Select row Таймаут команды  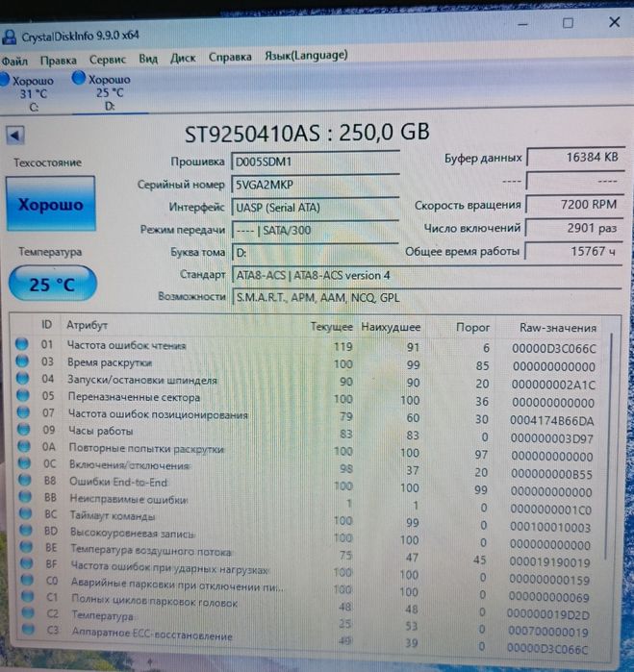click(305, 518)
